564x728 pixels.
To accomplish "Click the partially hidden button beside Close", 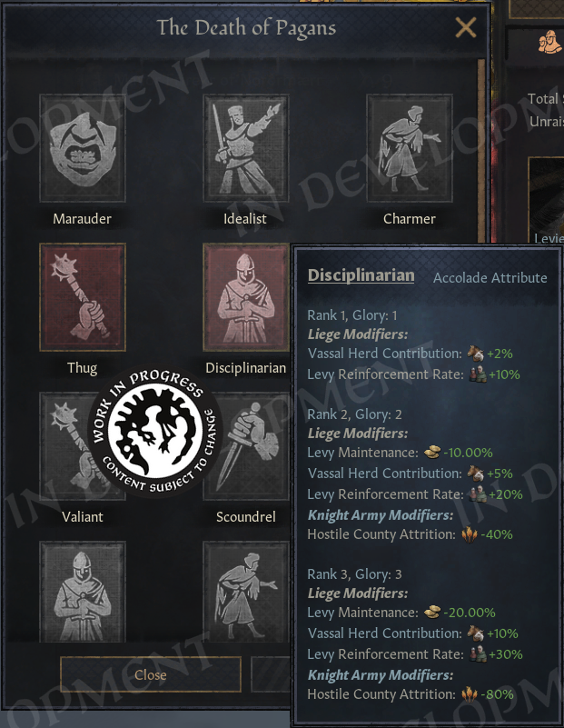I will pyautogui.click(x=271, y=674).
